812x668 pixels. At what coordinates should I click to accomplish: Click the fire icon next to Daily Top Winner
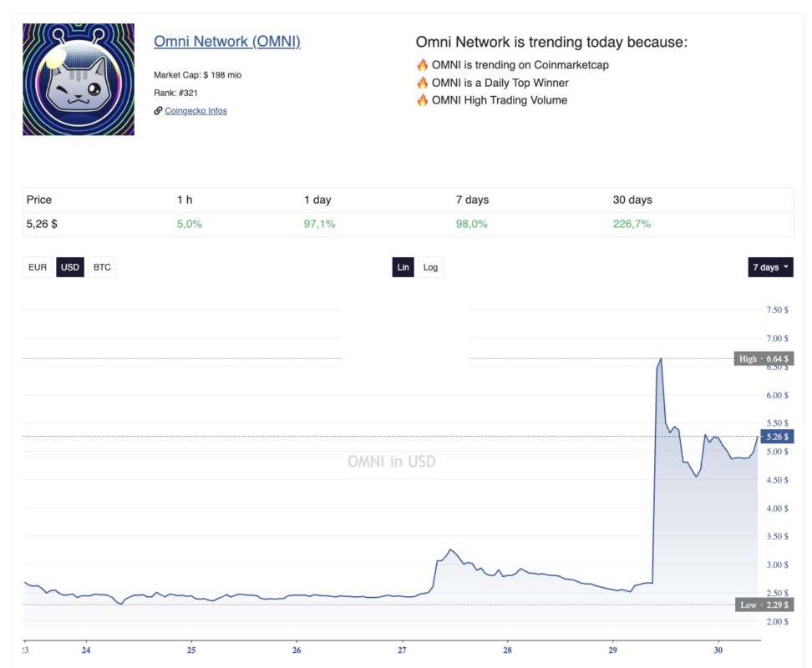(423, 83)
